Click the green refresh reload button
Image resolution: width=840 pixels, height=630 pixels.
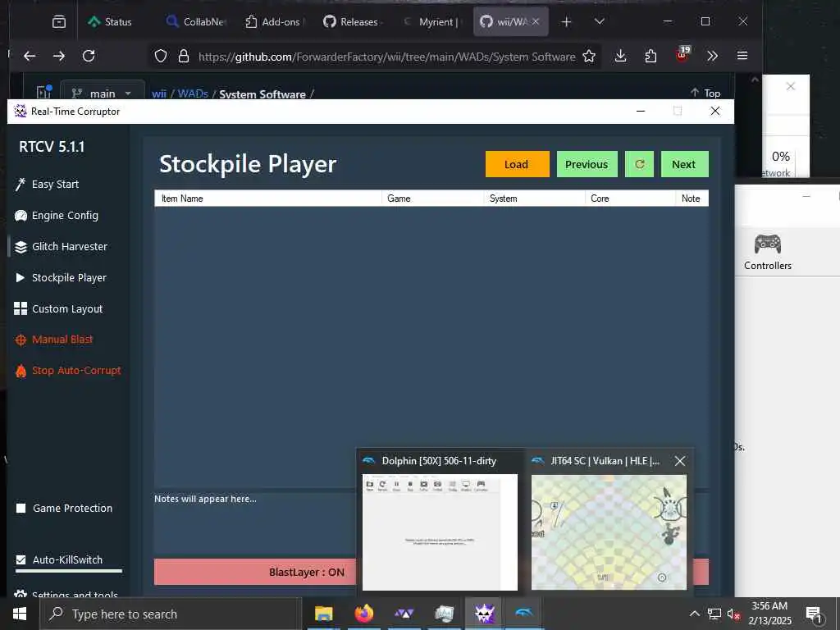pyautogui.click(x=639, y=164)
